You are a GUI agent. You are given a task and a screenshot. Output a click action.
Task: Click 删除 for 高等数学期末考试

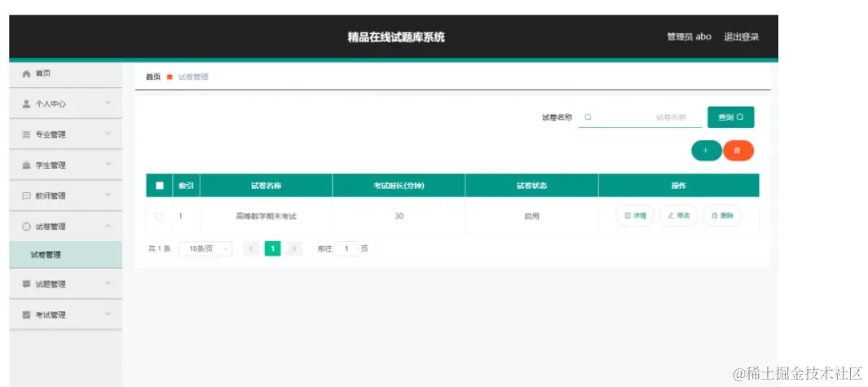[722, 216]
